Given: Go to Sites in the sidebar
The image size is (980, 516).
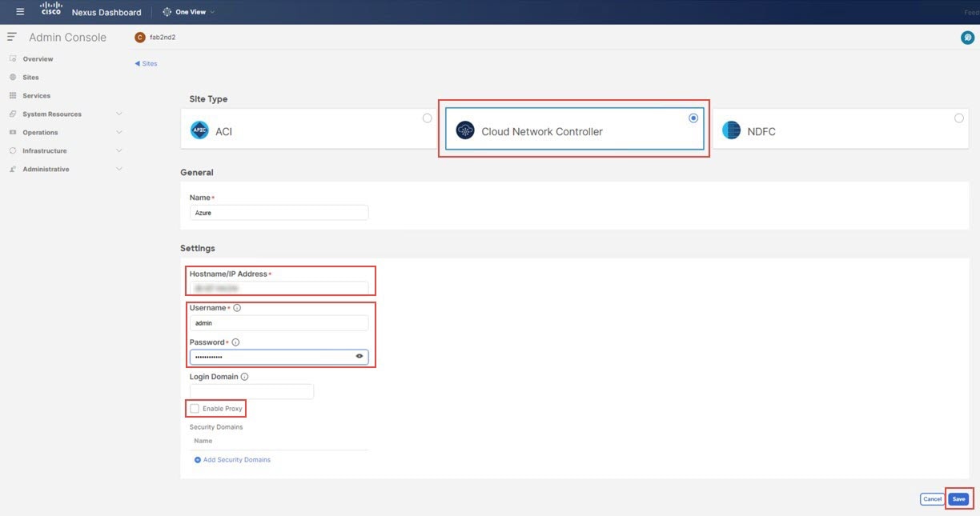Looking at the screenshot, I should point(30,78).
